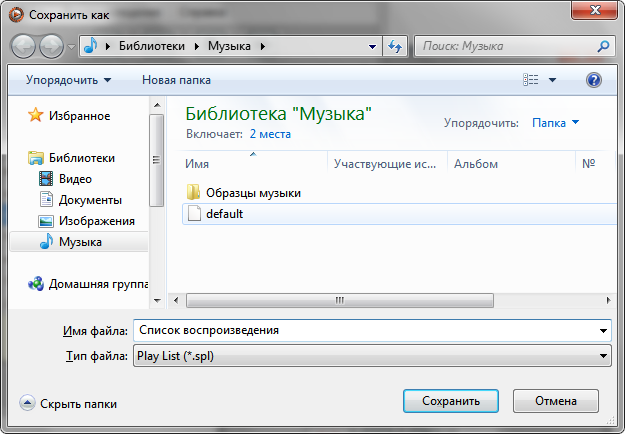Open the Изображения library
Image resolution: width=625 pixels, height=434 pixels.
coord(97,221)
